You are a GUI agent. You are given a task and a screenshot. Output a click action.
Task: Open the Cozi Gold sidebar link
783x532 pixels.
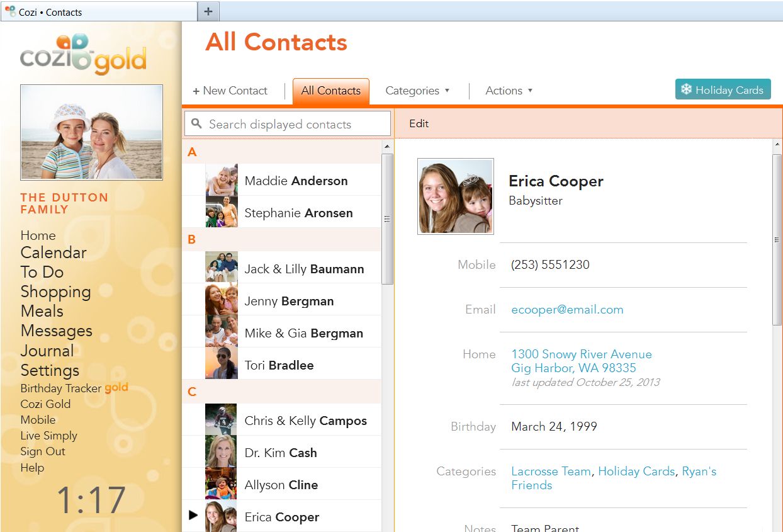point(45,404)
